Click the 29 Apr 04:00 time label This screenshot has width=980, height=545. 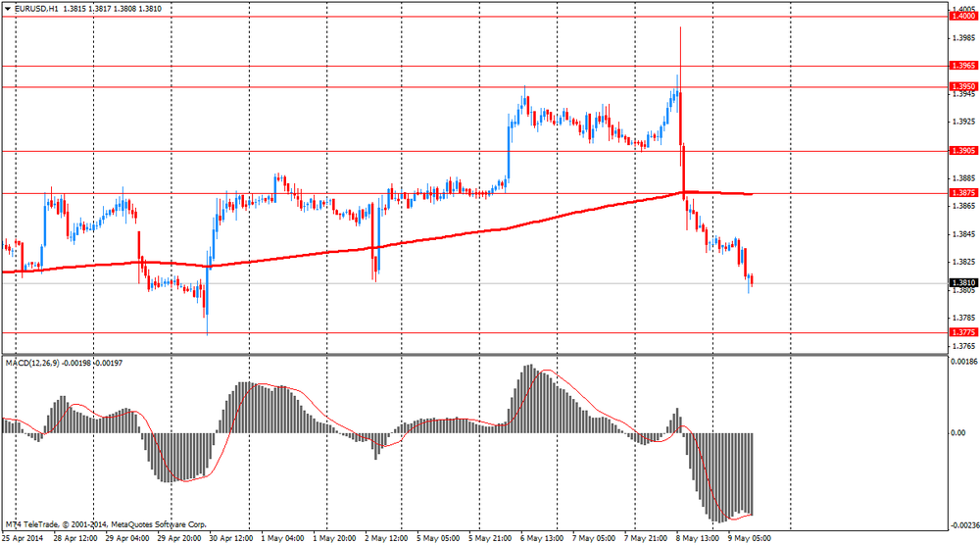coord(126,538)
